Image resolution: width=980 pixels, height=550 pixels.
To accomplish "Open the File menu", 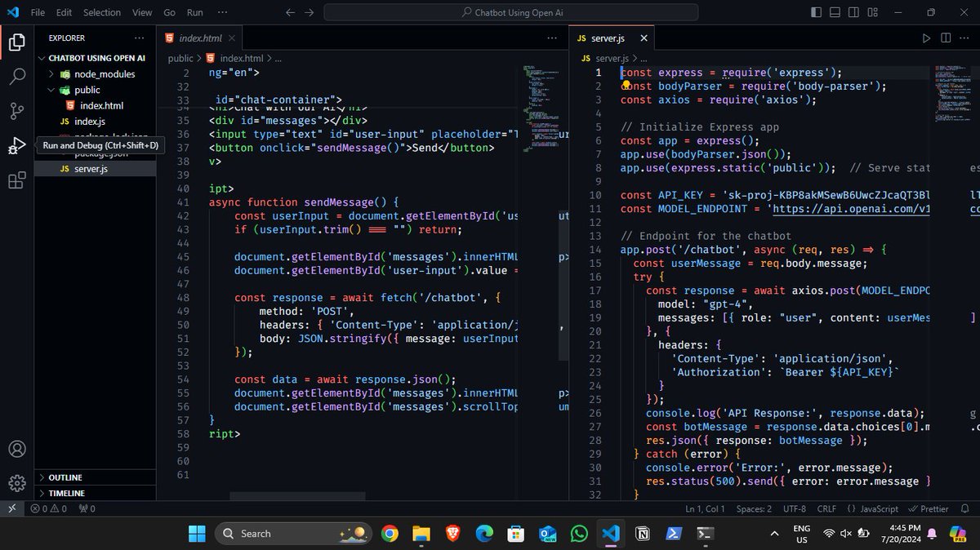I will point(38,12).
